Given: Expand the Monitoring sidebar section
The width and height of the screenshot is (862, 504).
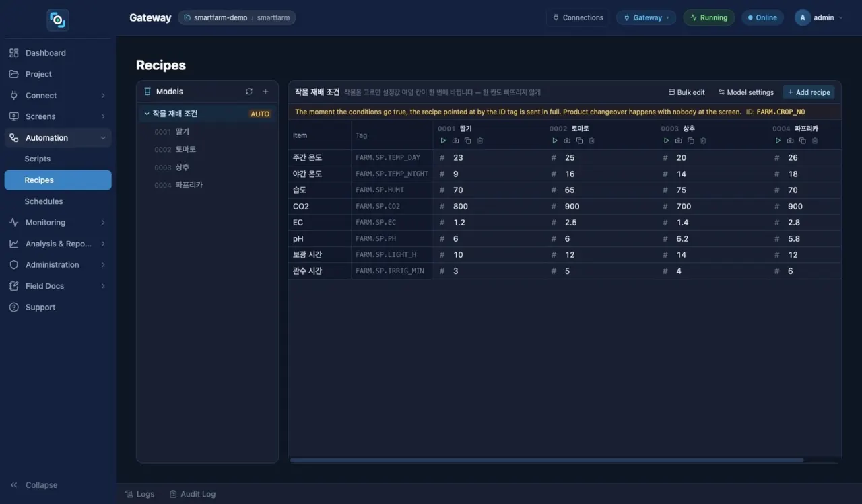Looking at the screenshot, I should coord(58,223).
